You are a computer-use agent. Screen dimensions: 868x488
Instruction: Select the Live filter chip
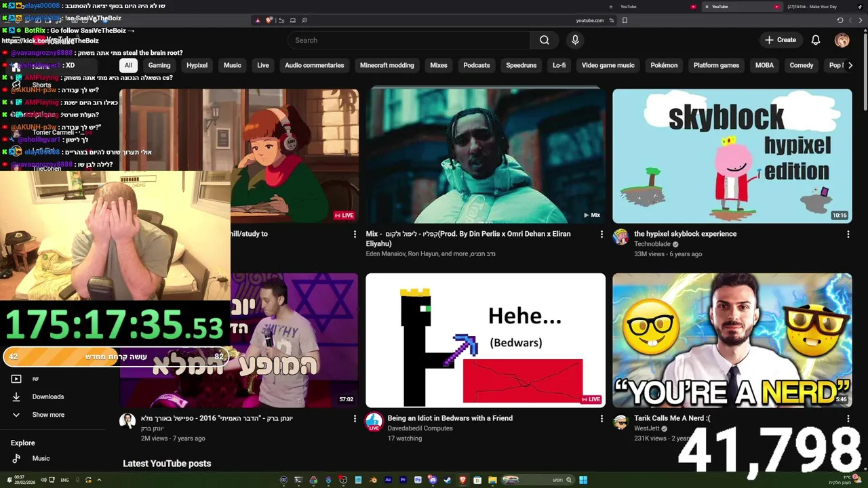[263, 65]
